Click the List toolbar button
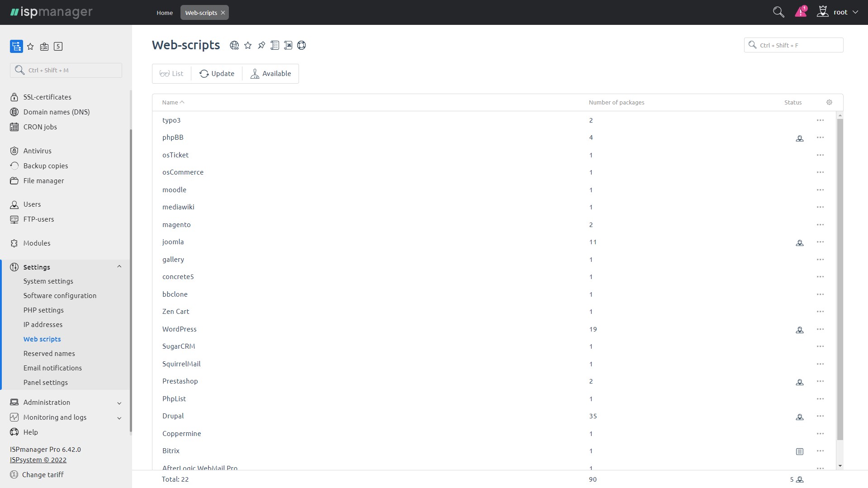The height and width of the screenshot is (488, 868). point(171,74)
